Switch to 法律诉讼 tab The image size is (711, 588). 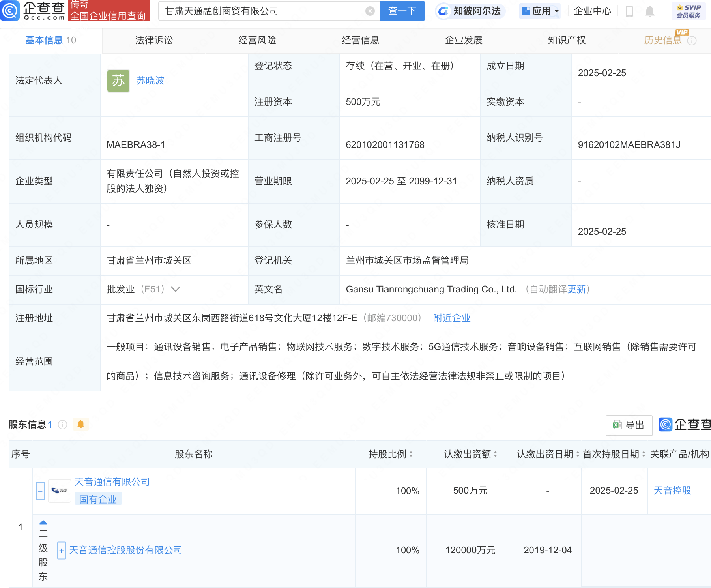click(x=154, y=40)
